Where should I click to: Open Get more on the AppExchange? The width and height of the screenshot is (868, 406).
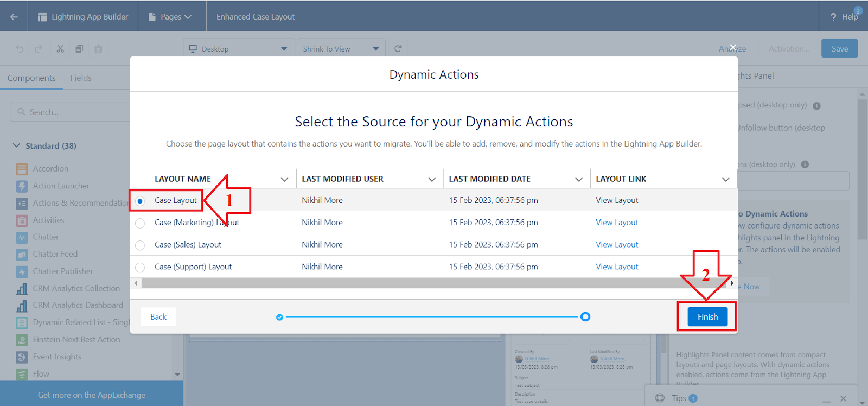point(92,395)
